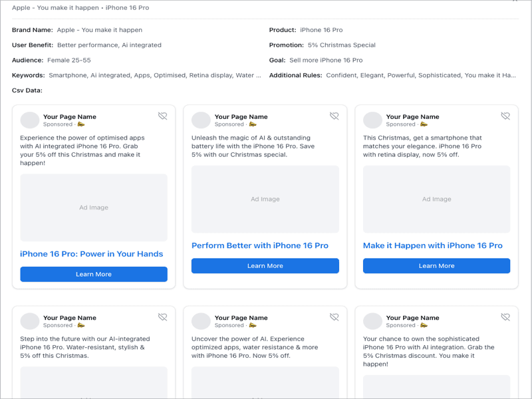
Task: Click the truncated Keywords value text
Action: tap(155, 75)
